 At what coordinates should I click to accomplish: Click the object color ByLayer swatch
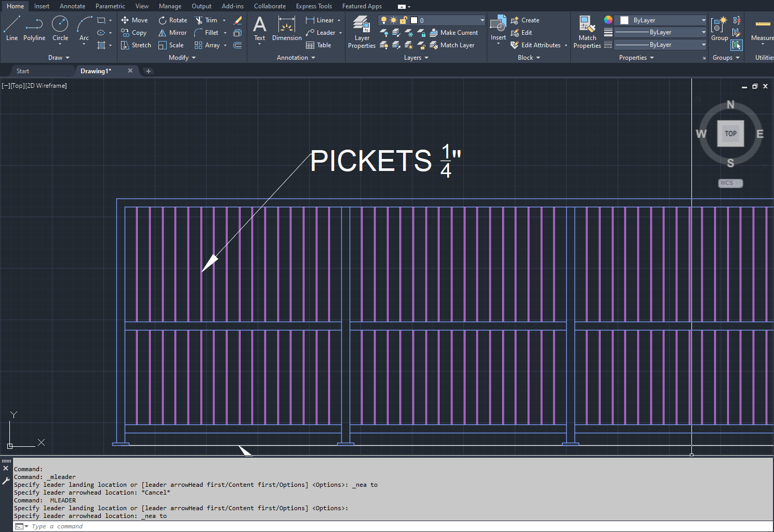point(624,20)
